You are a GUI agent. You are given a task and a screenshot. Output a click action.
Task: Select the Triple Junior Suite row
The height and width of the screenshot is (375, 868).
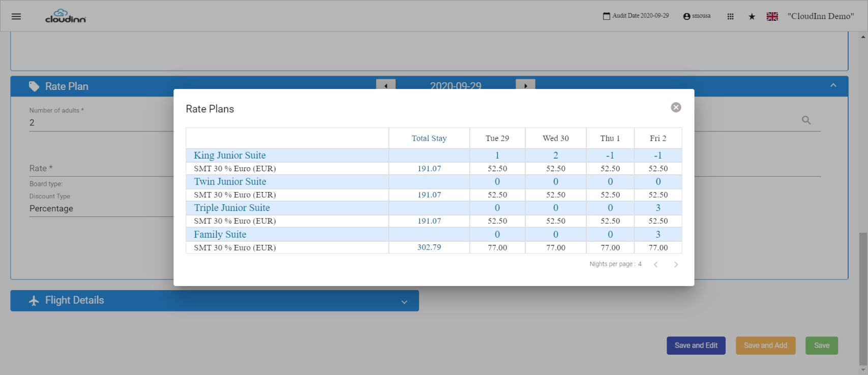[434, 208]
